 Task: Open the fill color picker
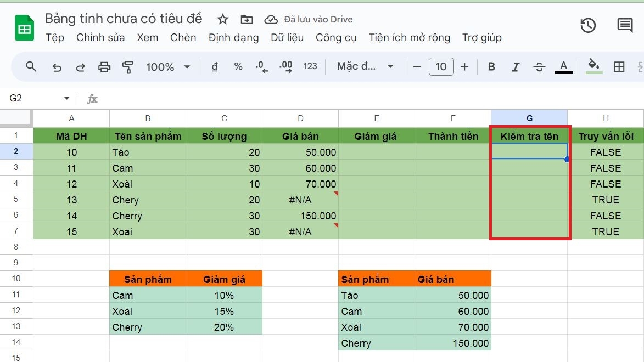point(594,66)
